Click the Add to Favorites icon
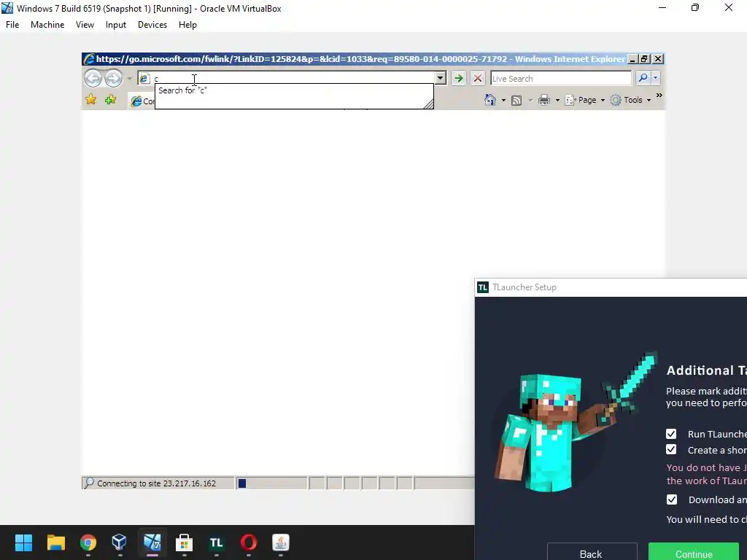747x560 pixels. click(x=111, y=99)
